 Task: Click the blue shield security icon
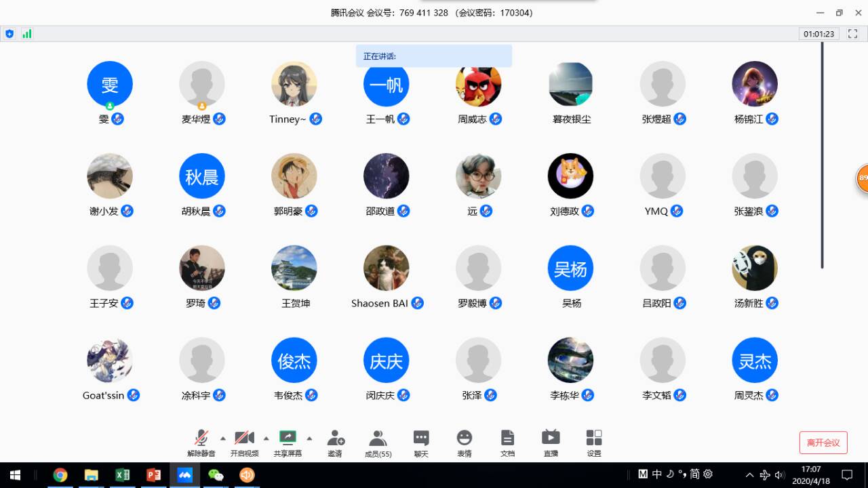coord(9,34)
